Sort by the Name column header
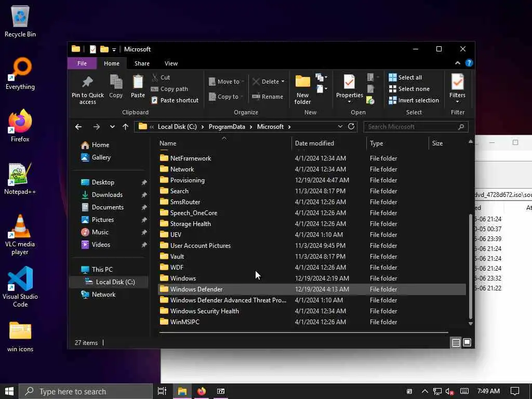The height and width of the screenshot is (399, 532). 224,143
